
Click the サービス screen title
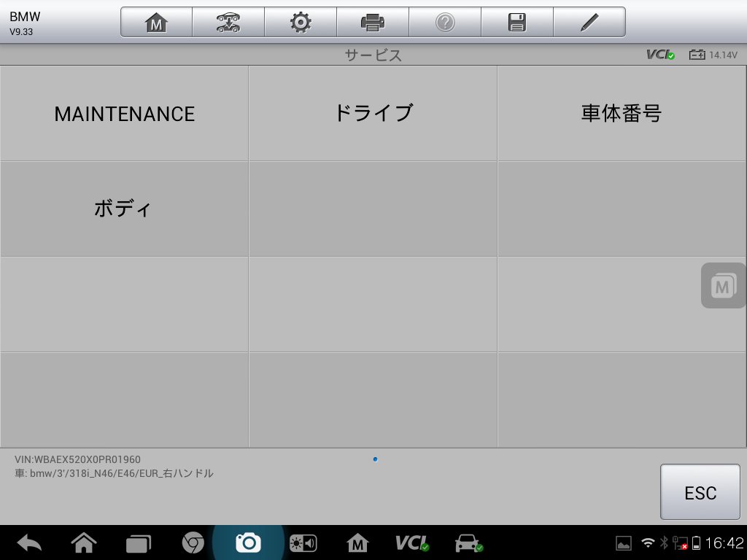373,55
